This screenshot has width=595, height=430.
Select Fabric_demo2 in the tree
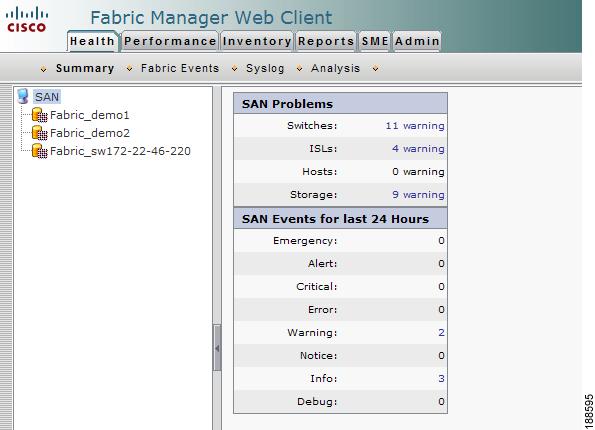(90, 133)
